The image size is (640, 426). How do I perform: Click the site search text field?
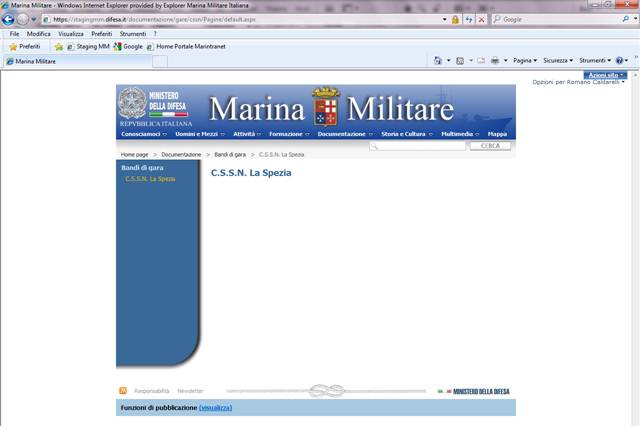(417, 146)
